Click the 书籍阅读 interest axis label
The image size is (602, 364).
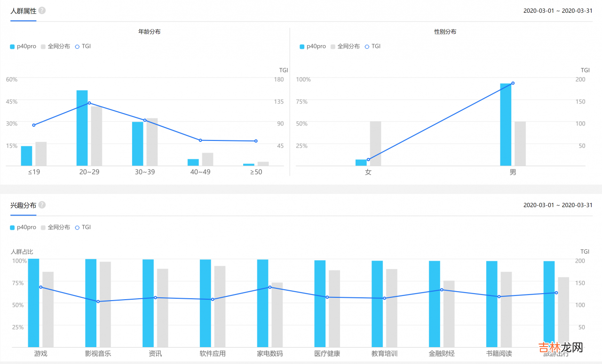point(499,353)
